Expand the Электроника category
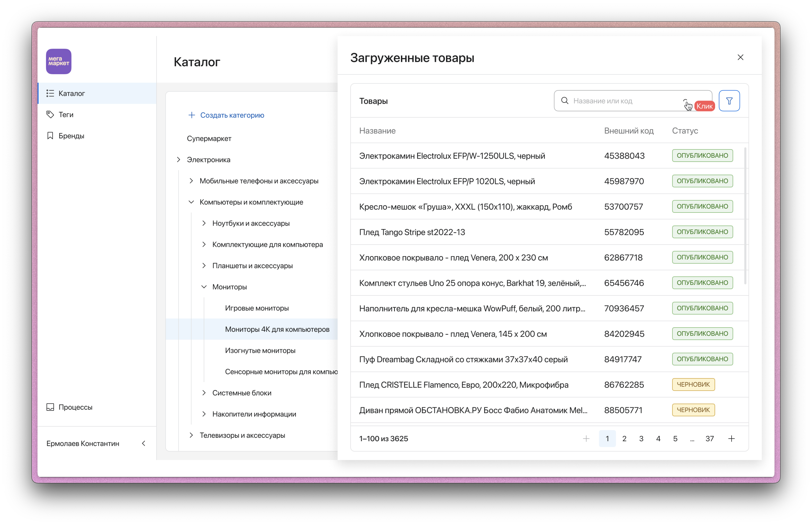The height and width of the screenshot is (525, 812). click(179, 160)
